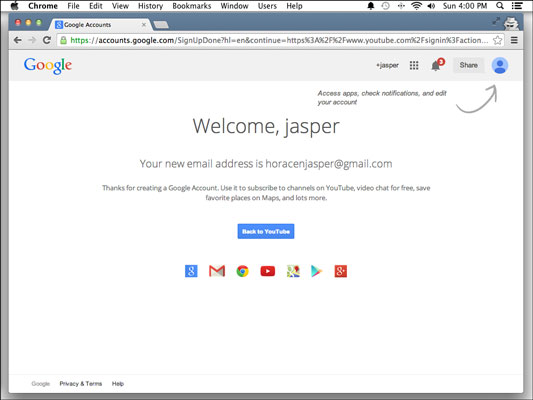Open the notifications bell
Viewport: 533px width, 400px height.
click(437, 65)
